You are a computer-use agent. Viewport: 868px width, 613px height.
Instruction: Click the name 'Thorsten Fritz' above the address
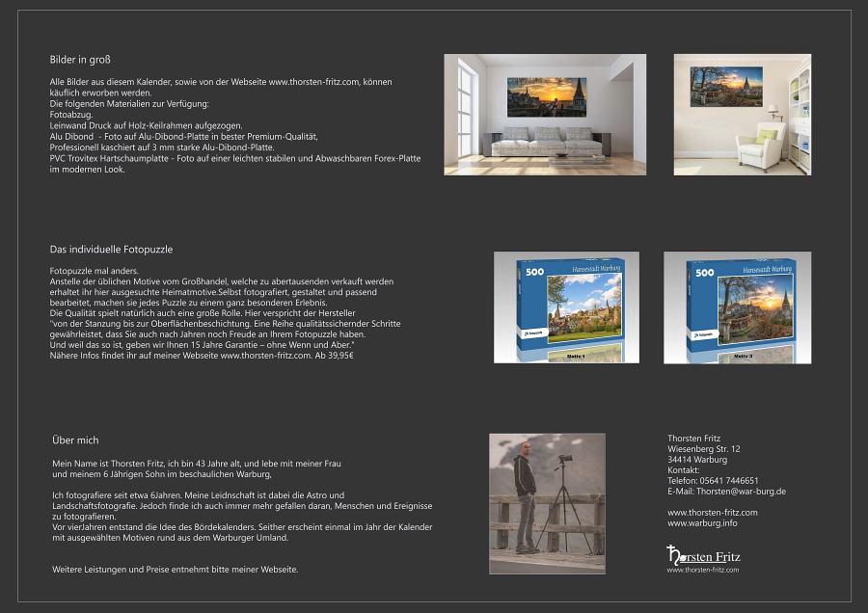click(x=693, y=439)
